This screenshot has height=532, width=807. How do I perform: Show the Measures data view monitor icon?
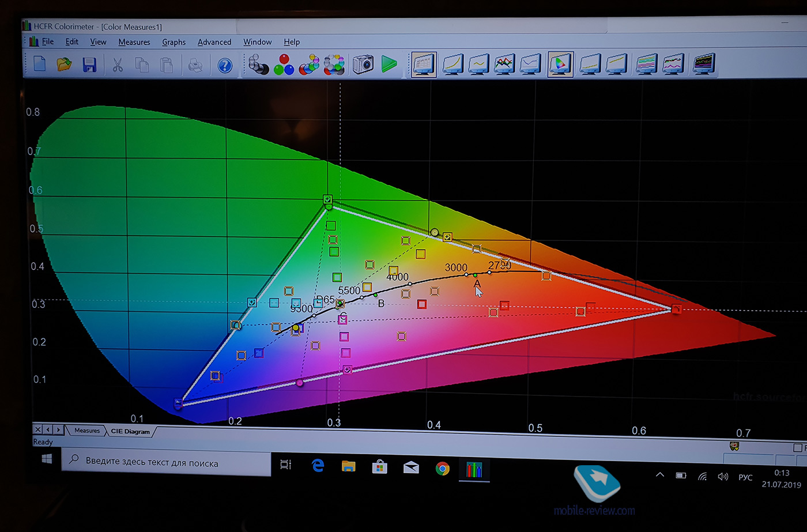tap(423, 64)
